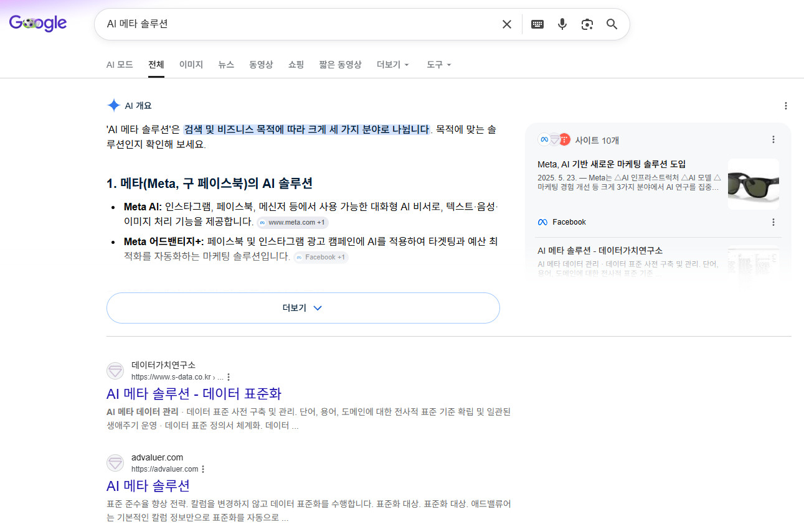The image size is (804, 532).
Task: Open the 도구 dropdown
Action: coord(439,65)
